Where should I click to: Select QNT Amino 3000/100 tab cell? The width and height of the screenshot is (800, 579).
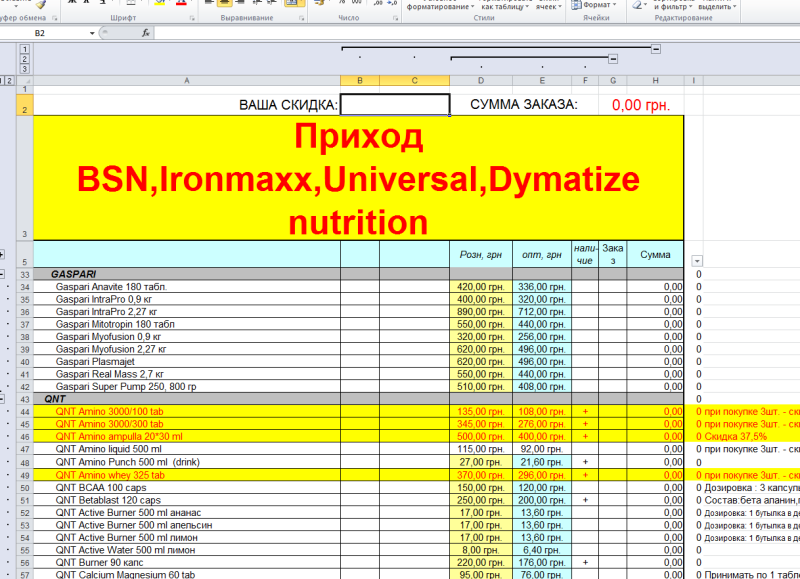(x=187, y=412)
